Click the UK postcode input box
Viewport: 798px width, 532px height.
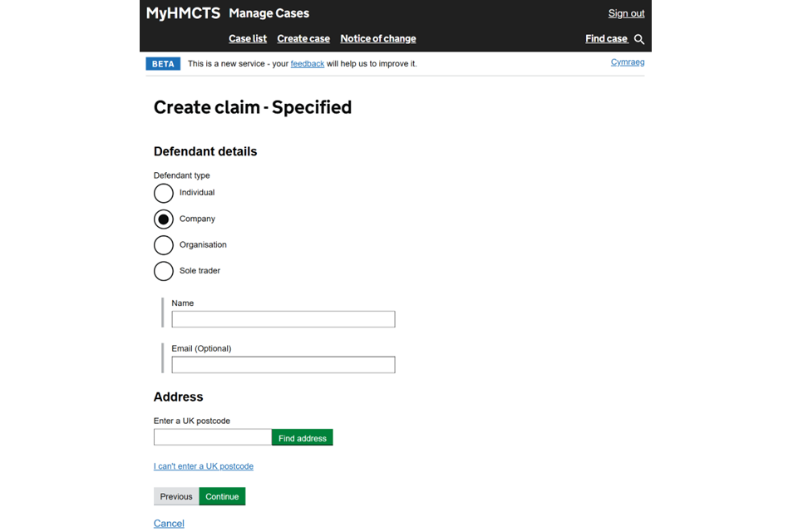pos(213,437)
